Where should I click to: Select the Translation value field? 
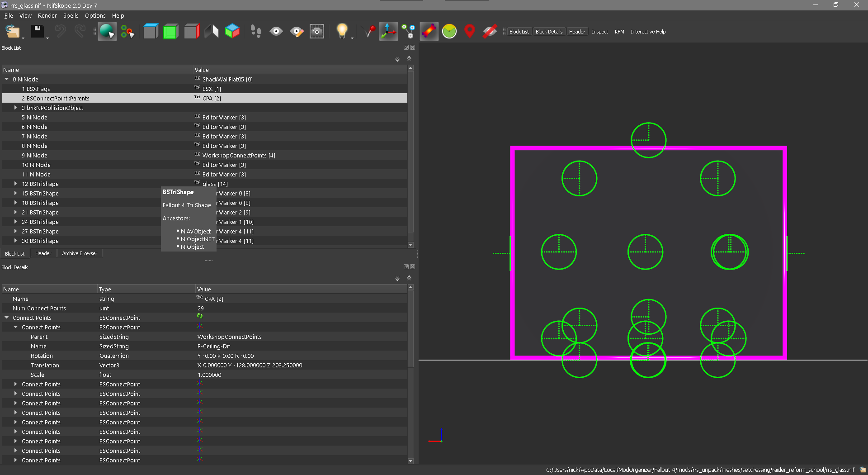pyautogui.click(x=301, y=365)
